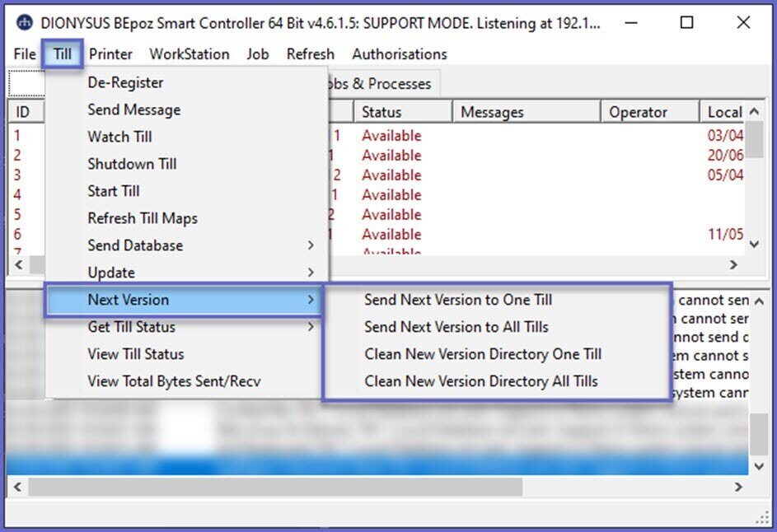The width and height of the screenshot is (777, 532).
Task: Open the Printer menu
Action: click(x=110, y=54)
